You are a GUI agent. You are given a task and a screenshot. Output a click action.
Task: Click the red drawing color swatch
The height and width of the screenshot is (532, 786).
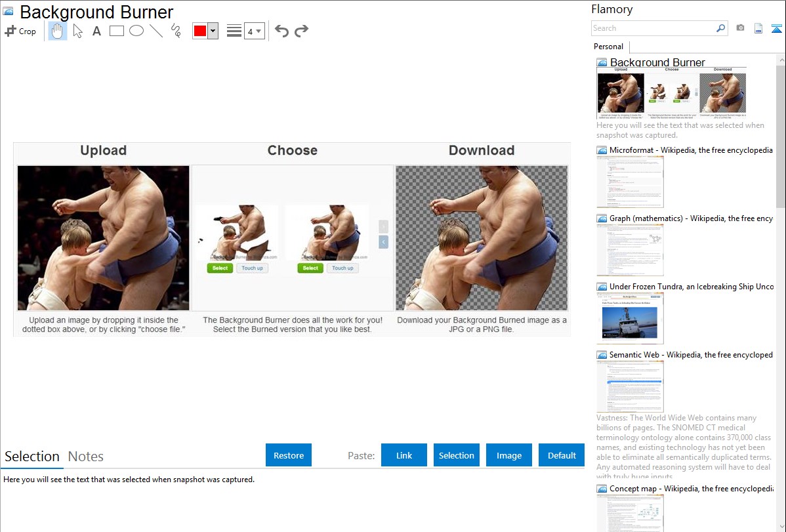[x=200, y=31]
